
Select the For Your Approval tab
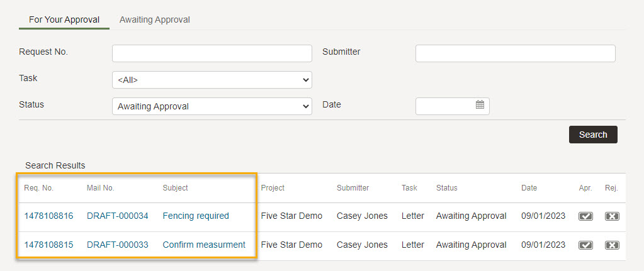pos(64,19)
